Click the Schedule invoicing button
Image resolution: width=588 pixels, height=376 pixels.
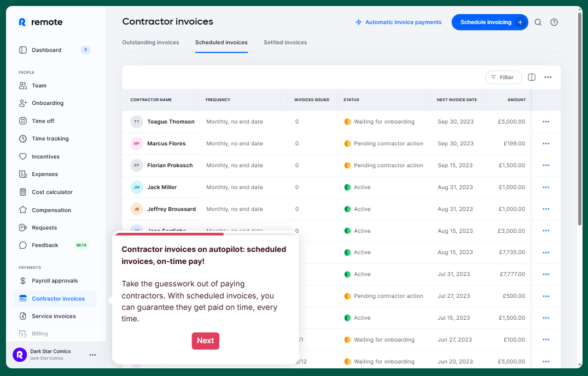click(x=489, y=22)
